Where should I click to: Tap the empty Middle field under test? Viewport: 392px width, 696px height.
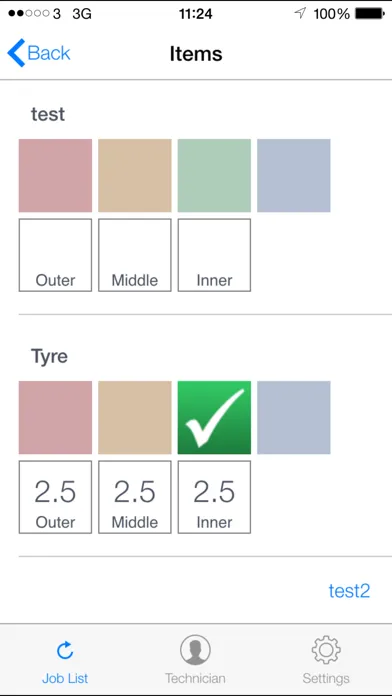point(135,255)
